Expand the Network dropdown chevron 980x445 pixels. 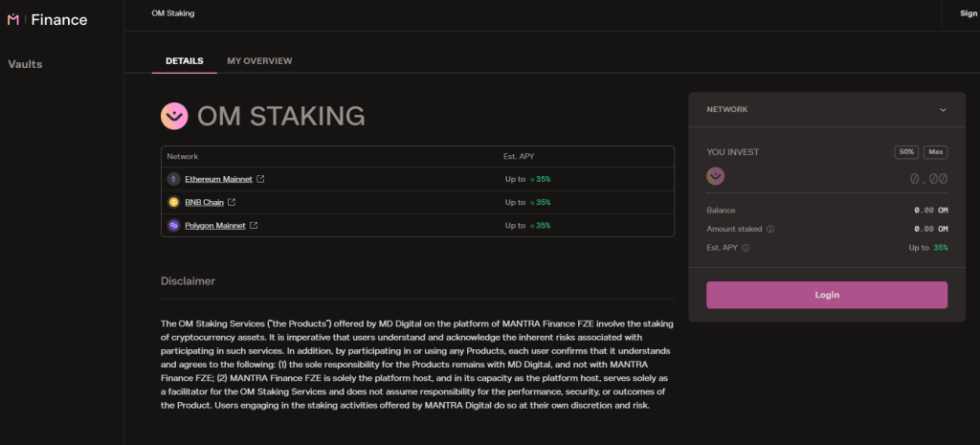943,110
